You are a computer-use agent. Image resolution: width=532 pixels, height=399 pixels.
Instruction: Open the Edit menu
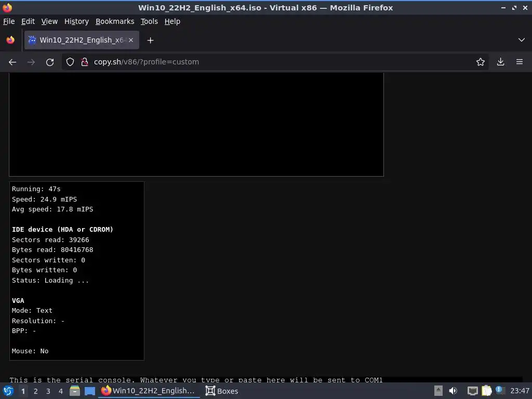[x=28, y=21]
